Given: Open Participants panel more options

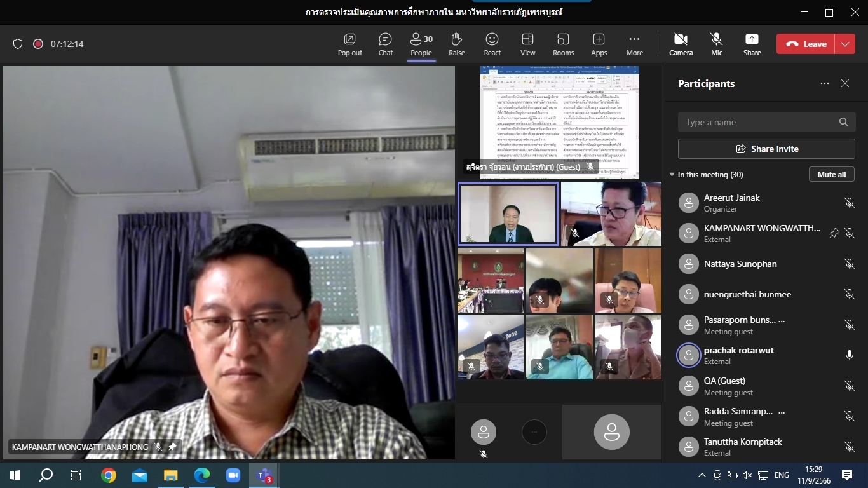Looking at the screenshot, I should pyautogui.click(x=824, y=83).
